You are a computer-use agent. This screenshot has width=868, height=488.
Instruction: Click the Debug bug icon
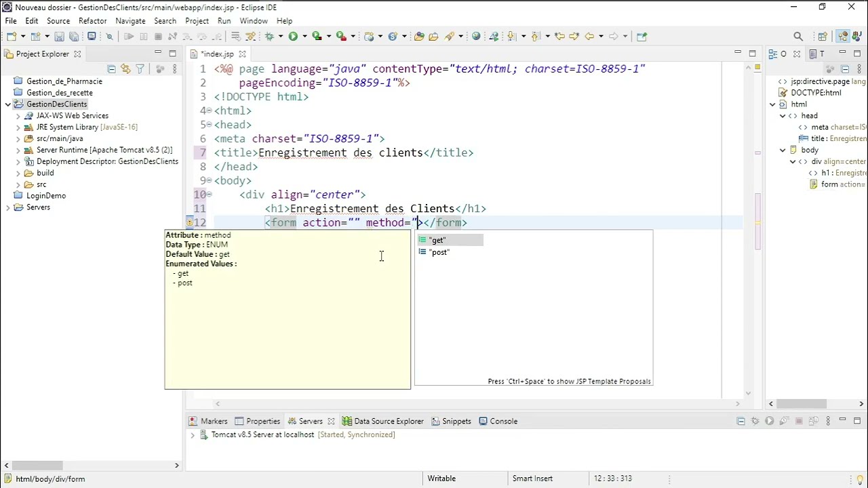tap(269, 36)
